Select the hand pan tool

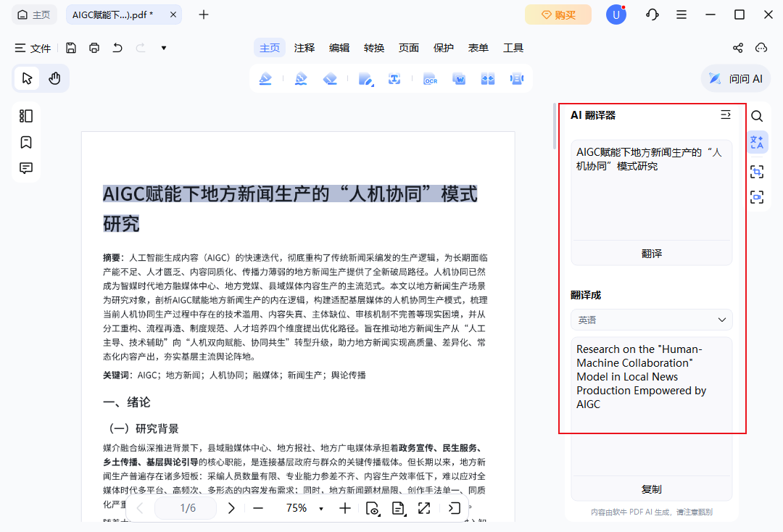click(x=54, y=78)
